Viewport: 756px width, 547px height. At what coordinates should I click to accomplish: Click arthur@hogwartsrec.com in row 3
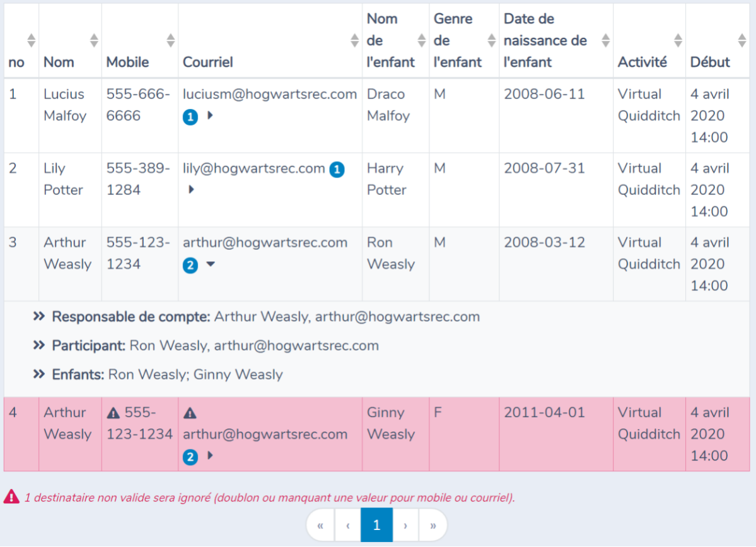click(265, 243)
